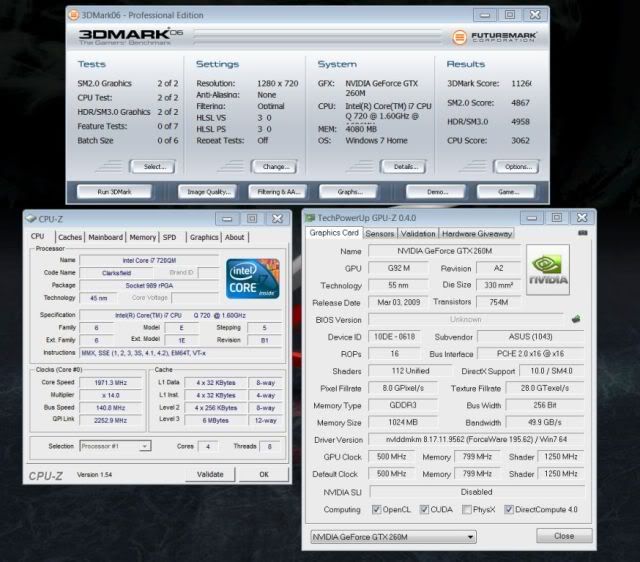Click the Name field showing Intel Core i7 720QM

click(149, 260)
